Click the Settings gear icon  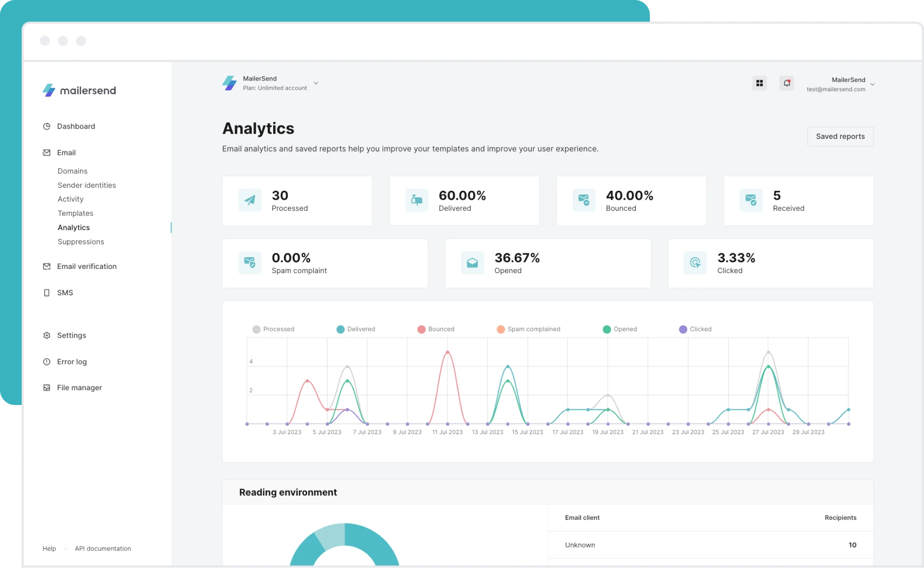[47, 335]
